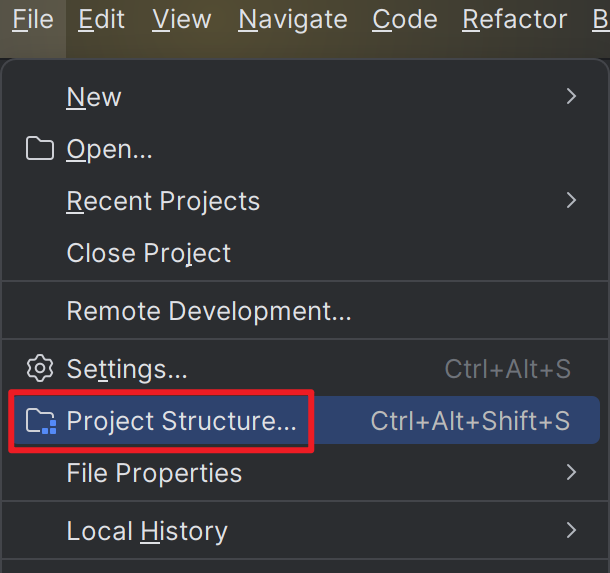
Task: Expand the File Properties submenu chevron
Action: (x=571, y=472)
